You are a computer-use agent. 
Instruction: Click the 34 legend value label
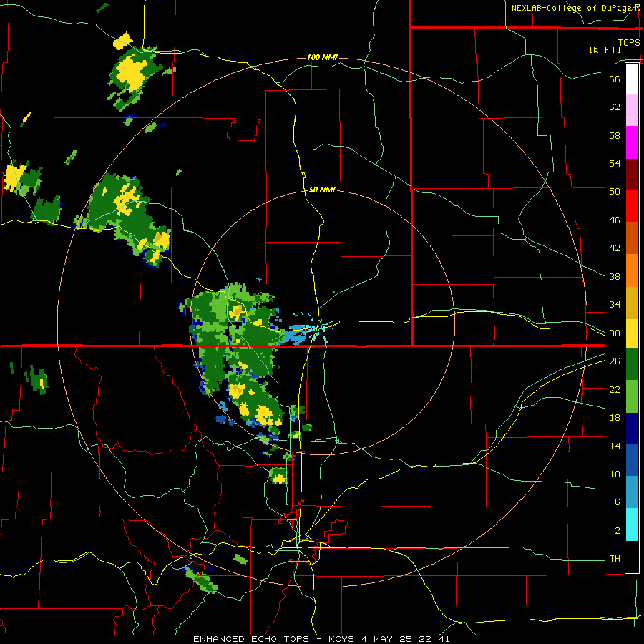tap(615, 304)
